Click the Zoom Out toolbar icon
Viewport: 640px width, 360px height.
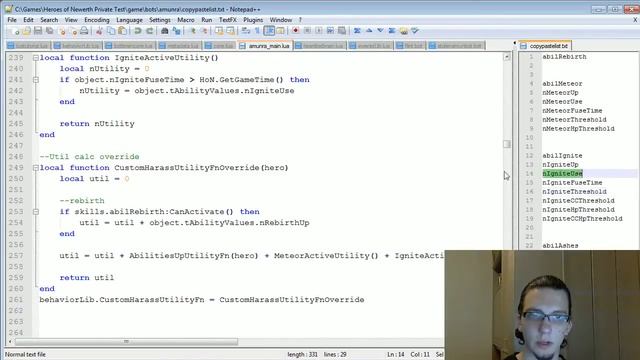click(203, 31)
